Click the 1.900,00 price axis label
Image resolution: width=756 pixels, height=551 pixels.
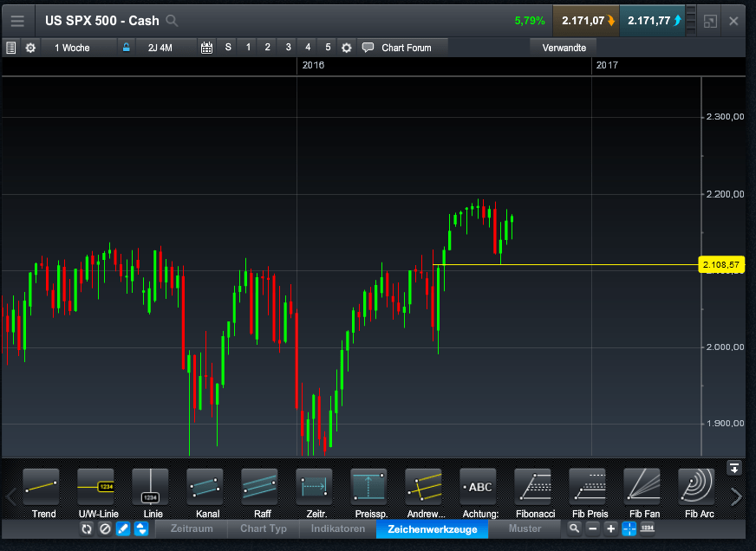pos(725,424)
